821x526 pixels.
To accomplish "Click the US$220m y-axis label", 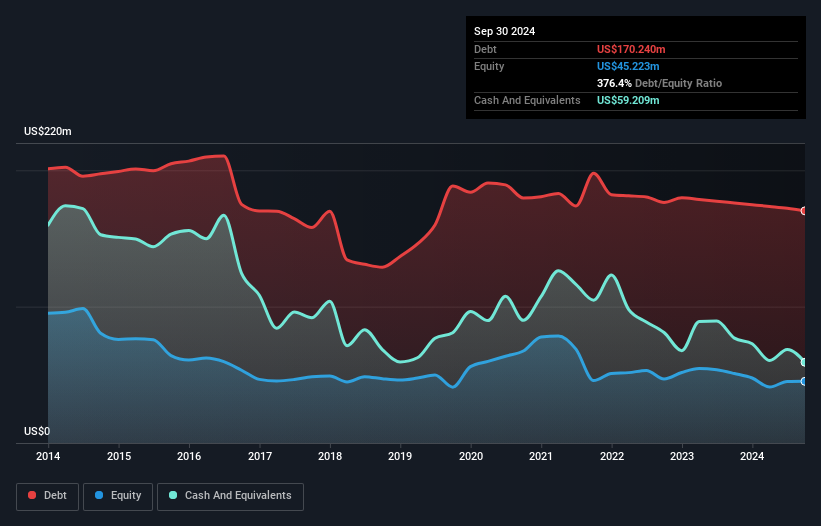I will [x=48, y=131].
